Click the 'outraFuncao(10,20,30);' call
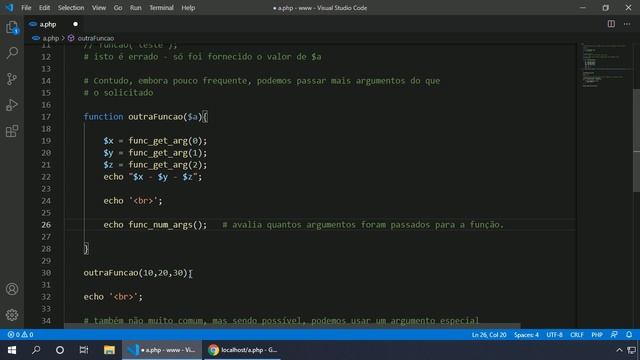This screenshot has width=640, height=360. pos(138,273)
